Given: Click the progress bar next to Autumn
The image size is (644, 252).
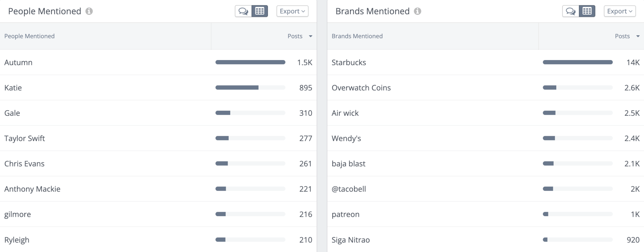Looking at the screenshot, I should [250, 62].
